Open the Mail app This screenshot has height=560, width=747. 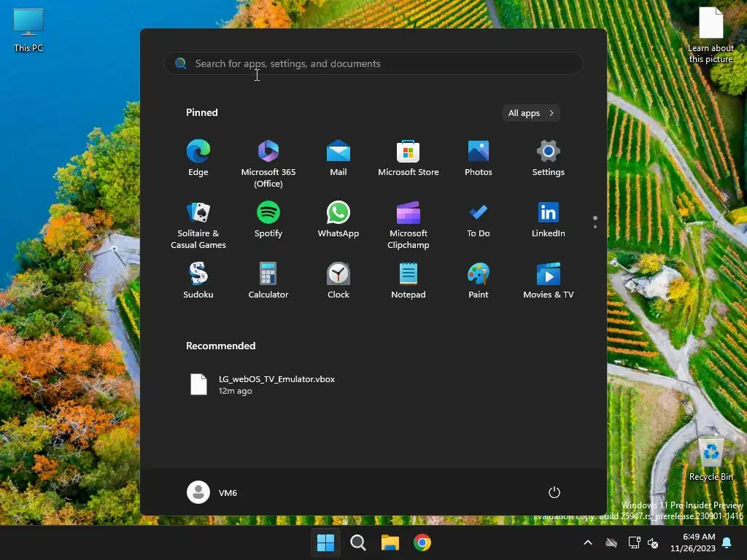click(x=338, y=158)
